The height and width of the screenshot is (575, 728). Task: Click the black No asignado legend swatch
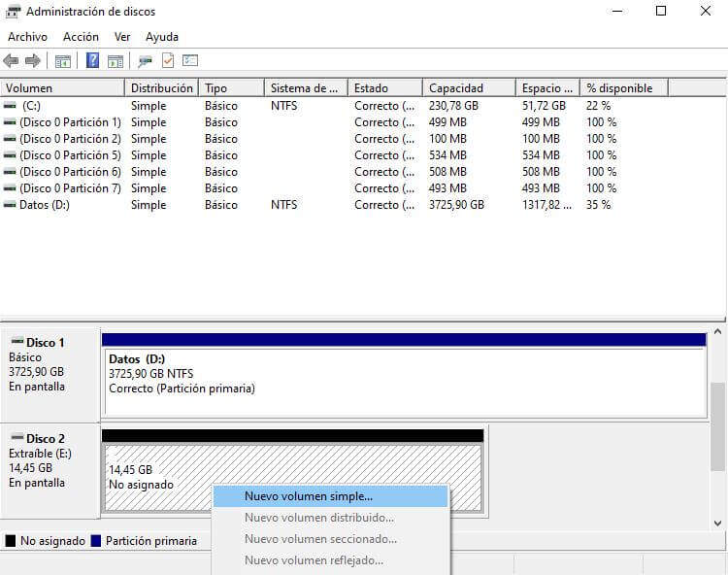(x=11, y=541)
